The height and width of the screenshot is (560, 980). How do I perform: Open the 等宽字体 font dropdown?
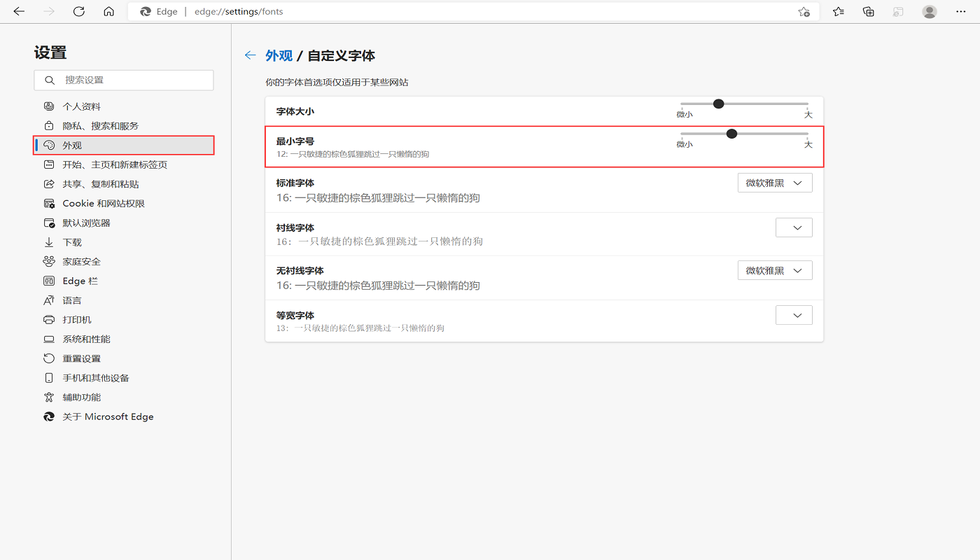794,314
